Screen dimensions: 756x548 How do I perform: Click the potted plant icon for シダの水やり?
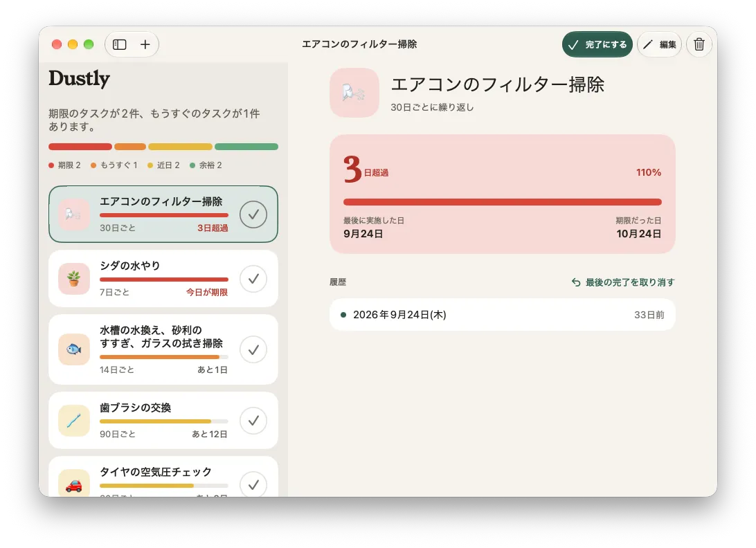(x=74, y=279)
